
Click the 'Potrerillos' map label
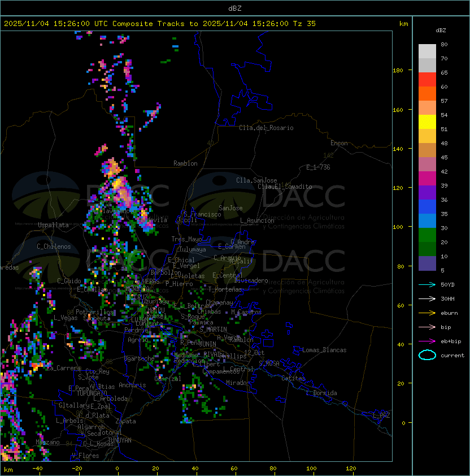pyautogui.click(x=94, y=312)
